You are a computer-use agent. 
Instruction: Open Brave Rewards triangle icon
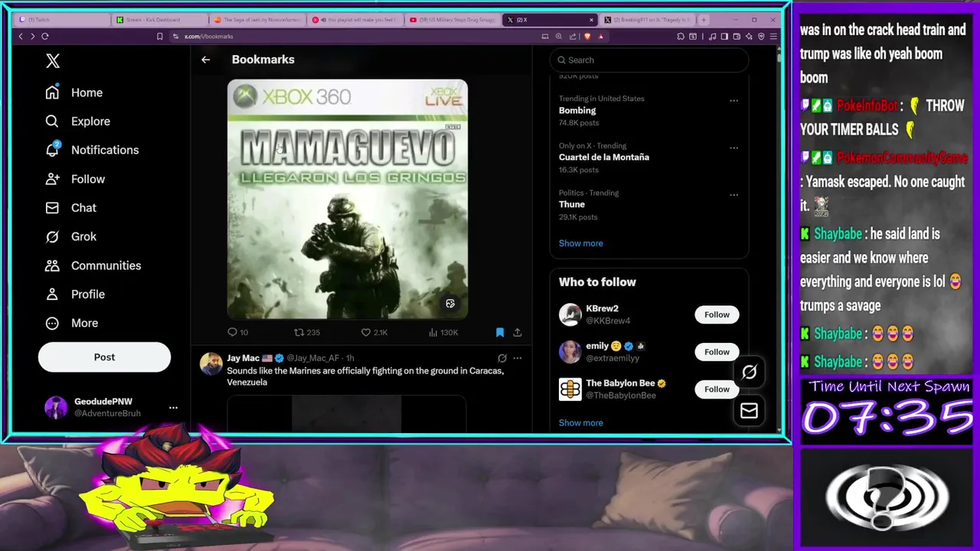(601, 36)
